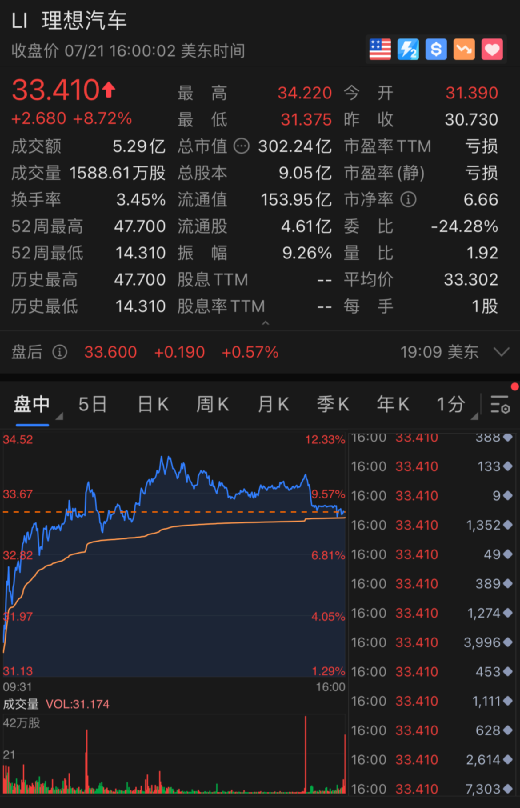Tap the diamond marker beside volume 453
Viewport: 520px width, 808px height.
click(508, 671)
